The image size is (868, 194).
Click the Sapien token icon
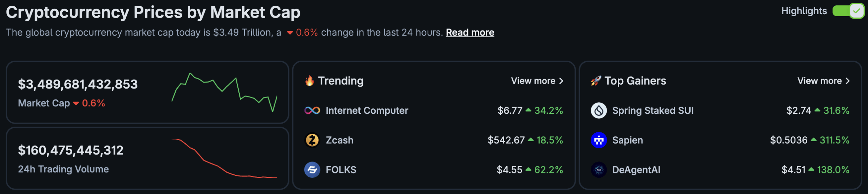tap(599, 140)
